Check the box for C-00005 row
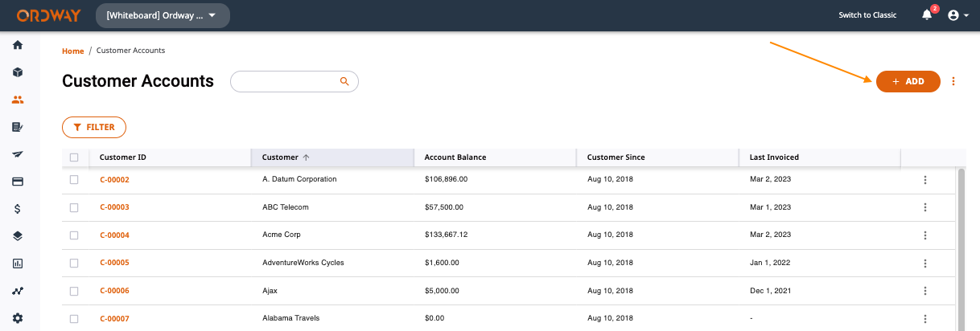980x331 pixels. 74,263
